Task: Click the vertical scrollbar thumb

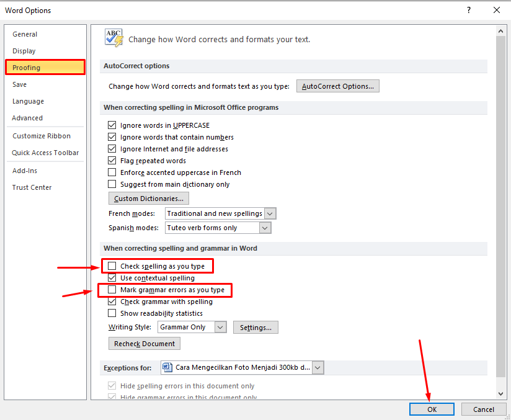Action: [501, 206]
